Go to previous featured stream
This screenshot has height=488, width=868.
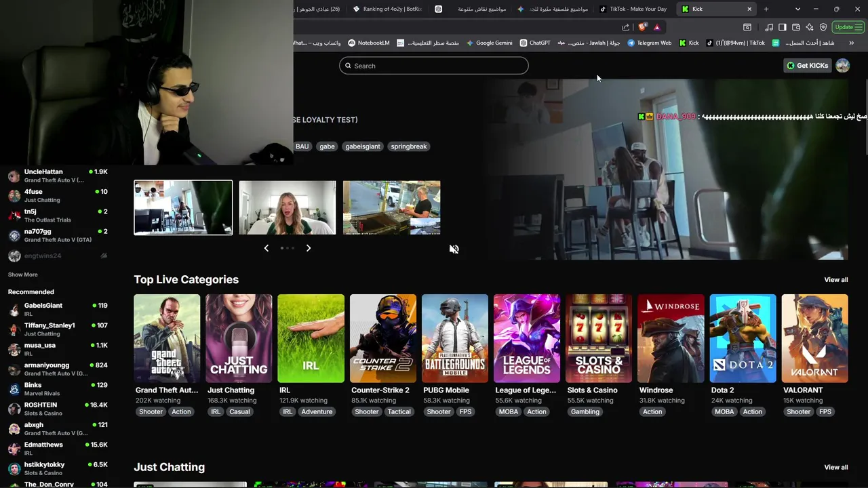click(266, 248)
